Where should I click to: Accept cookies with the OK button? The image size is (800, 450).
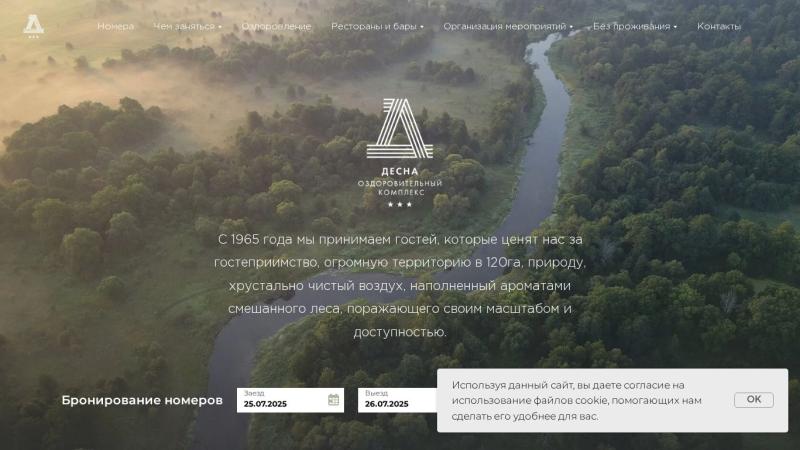coord(754,399)
